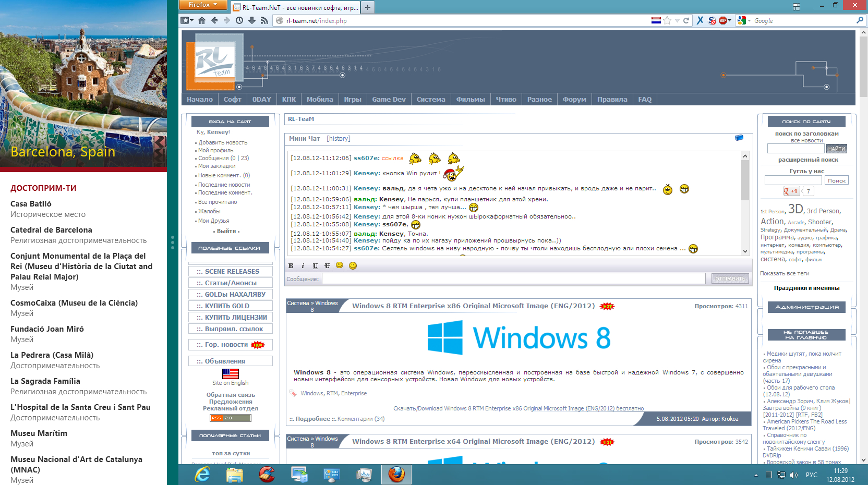Bookmark this page with star icon
This screenshot has width=868, height=485.
click(x=667, y=20)
